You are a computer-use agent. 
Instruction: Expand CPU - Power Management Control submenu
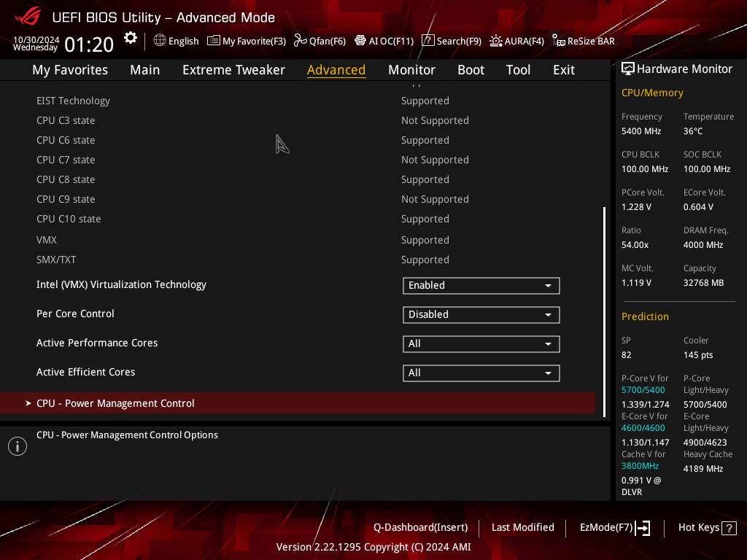pos(298,402)
